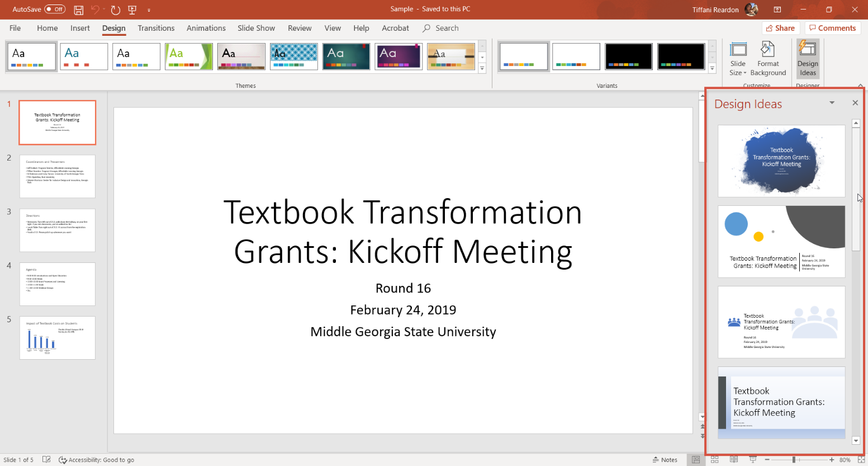Viewport: 868px width, 466px height.
Task: Switch to Slide Sorter view
Action: [x=715, y=459]
